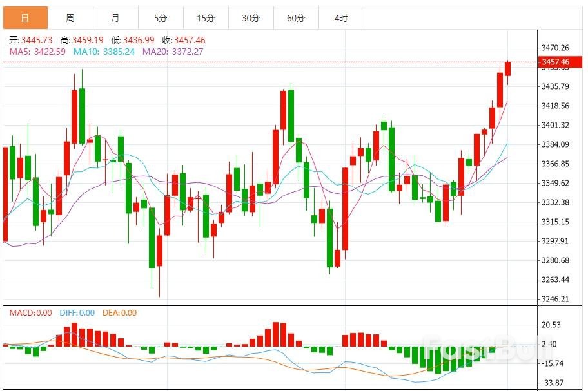Click the 3470.26 price axis label
The width and height of the screenshot is (588, 391).
point(556,48)
